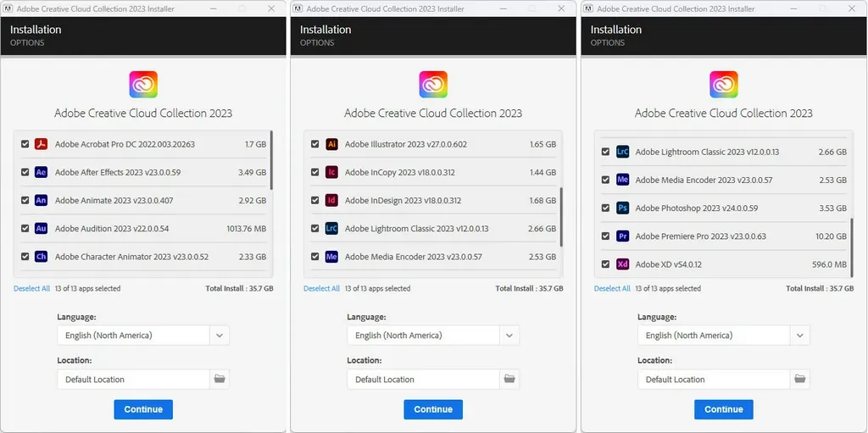This screenshot has width=868, height=433.
Task: Click Default Location field in window listing Animate
Action: (133, 380)
